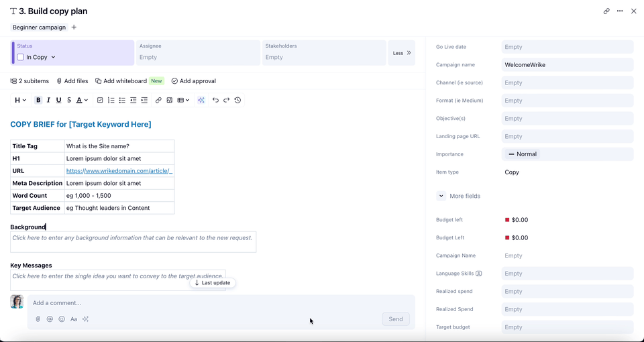The height and width of the screenshot is (342, 644).
Task: Toggle bold formatting
Action: 38,100
